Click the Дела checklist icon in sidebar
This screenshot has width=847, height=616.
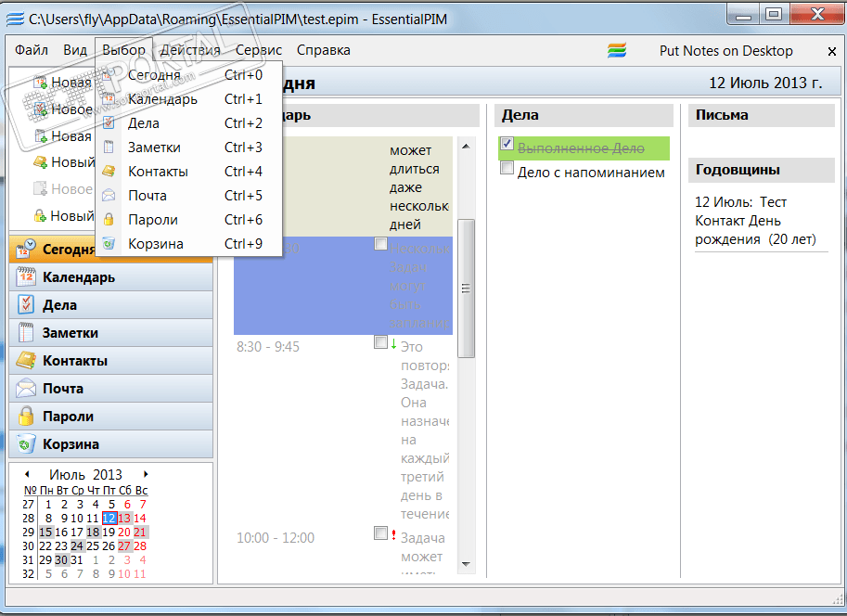click(25, 305)
